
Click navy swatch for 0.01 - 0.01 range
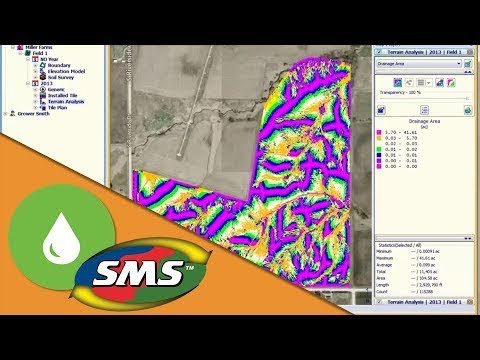379,155
